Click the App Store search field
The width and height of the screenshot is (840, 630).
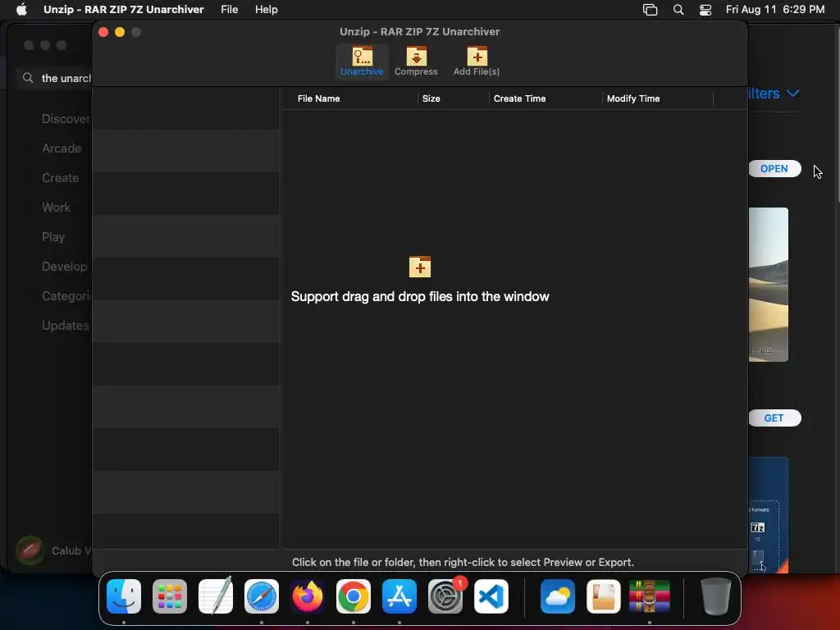(x=55, y=78)
